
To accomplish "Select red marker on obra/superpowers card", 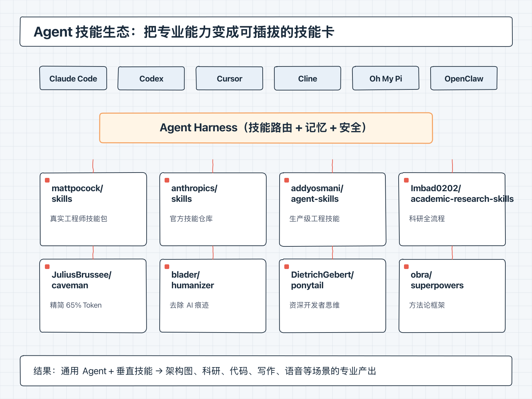I will pos(406,267).
